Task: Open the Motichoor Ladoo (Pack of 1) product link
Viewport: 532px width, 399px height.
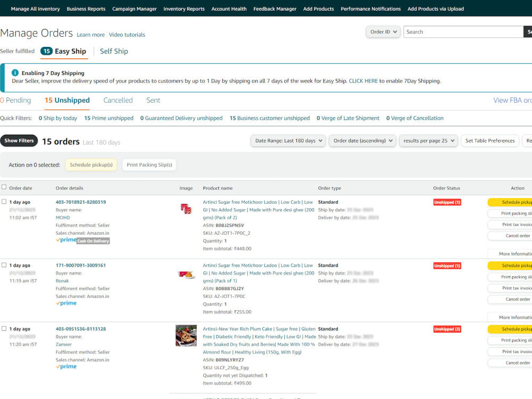Action: pos(259,273)
